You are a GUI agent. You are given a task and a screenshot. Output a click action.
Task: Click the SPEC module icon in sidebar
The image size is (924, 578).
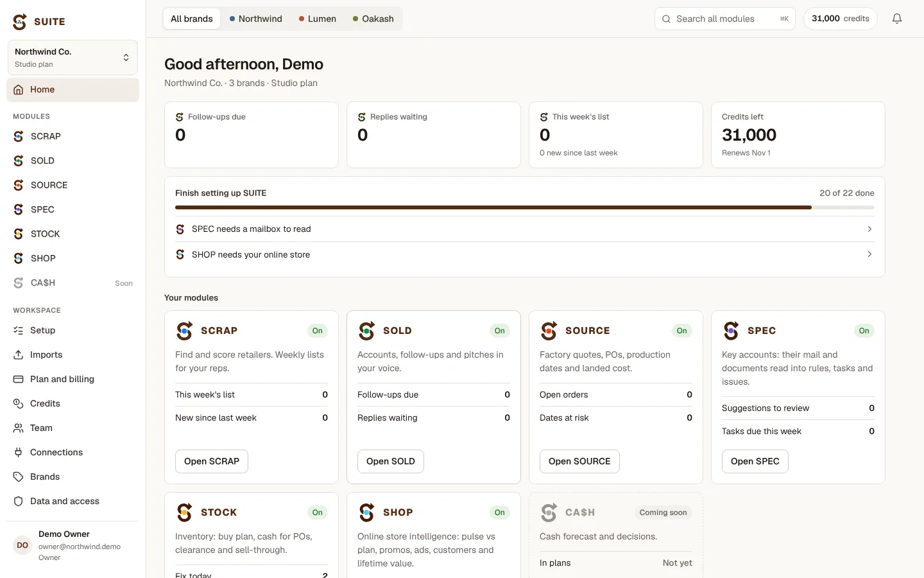click(x=19, y=209)
